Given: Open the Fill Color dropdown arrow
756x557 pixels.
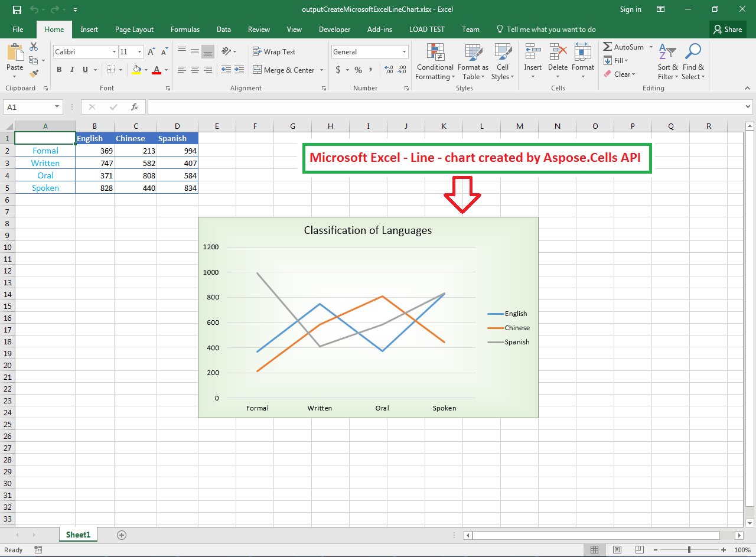Looking at the screenshot, I should pos(145,70).
